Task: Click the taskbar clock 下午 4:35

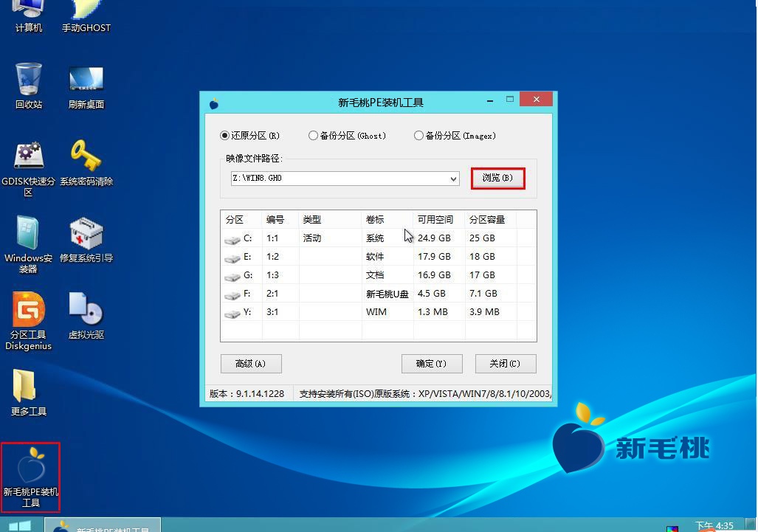Action: 714,525
